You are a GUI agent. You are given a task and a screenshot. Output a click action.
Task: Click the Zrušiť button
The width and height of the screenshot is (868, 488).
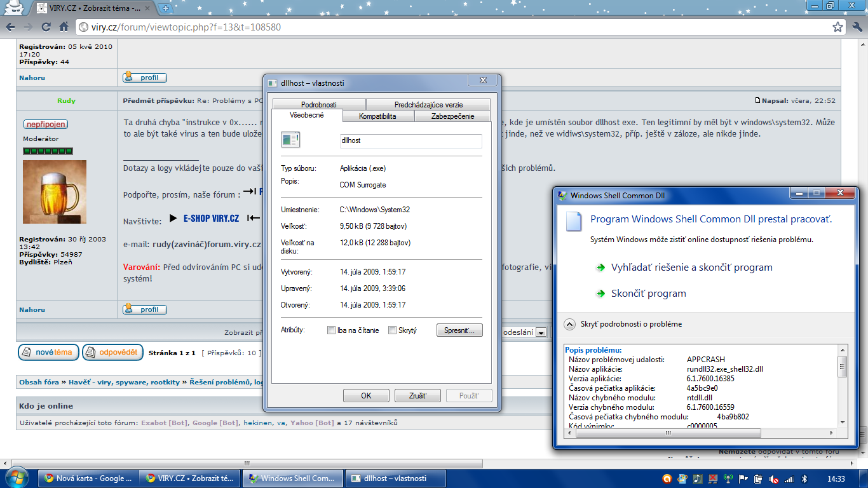[x=417, y=396]
